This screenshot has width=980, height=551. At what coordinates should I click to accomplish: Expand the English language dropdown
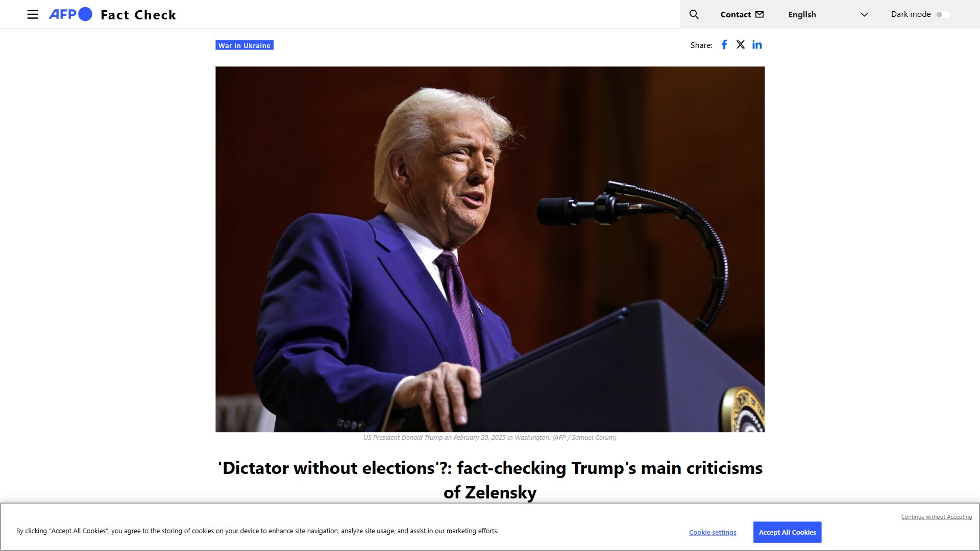tap(828, 14)
